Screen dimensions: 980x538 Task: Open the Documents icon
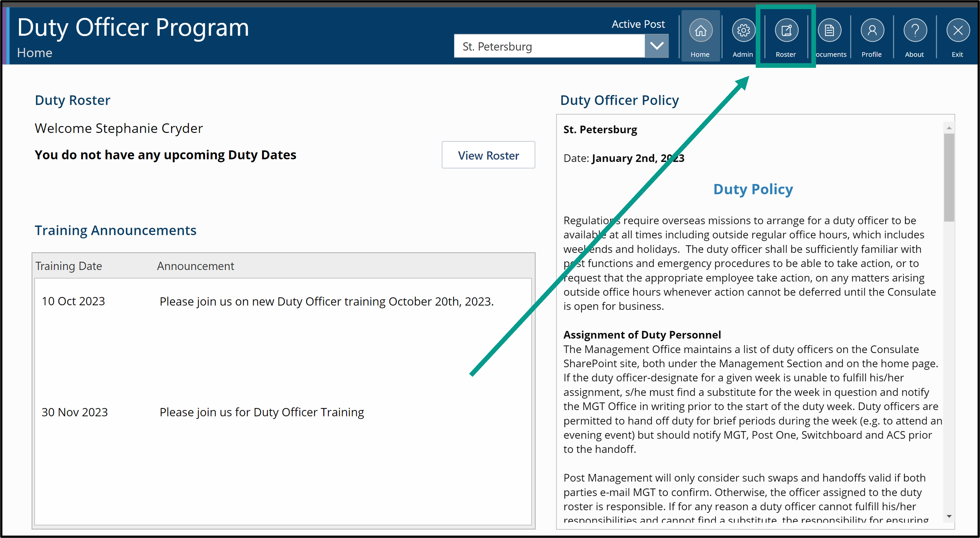829,31
